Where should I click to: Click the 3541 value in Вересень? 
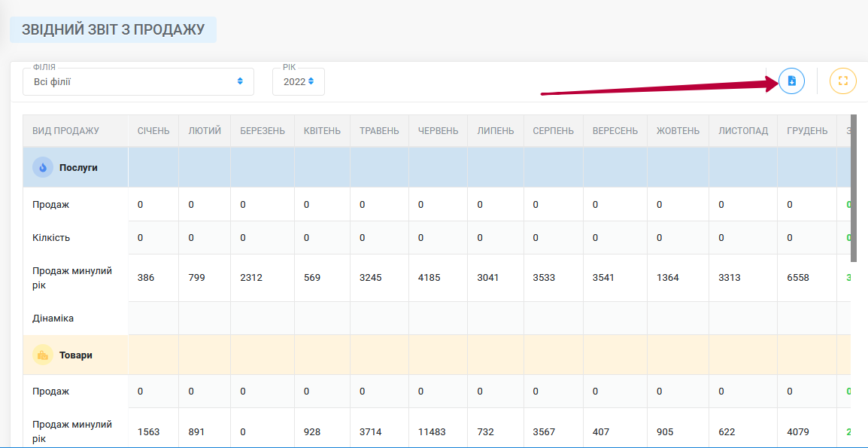pos(603,278)
